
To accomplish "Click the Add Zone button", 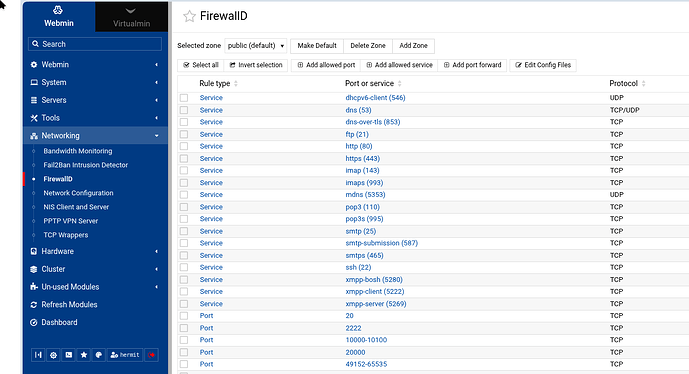I will [x=413, y=46].
